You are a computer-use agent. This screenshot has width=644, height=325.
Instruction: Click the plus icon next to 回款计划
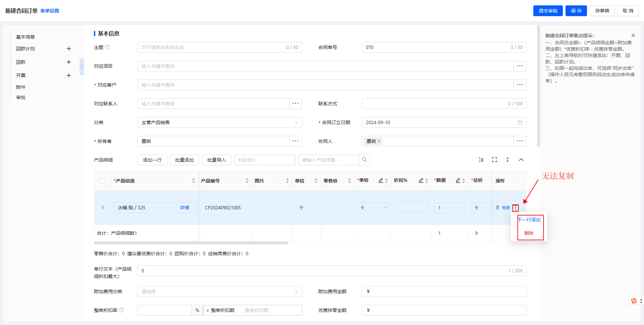point(69,49)
